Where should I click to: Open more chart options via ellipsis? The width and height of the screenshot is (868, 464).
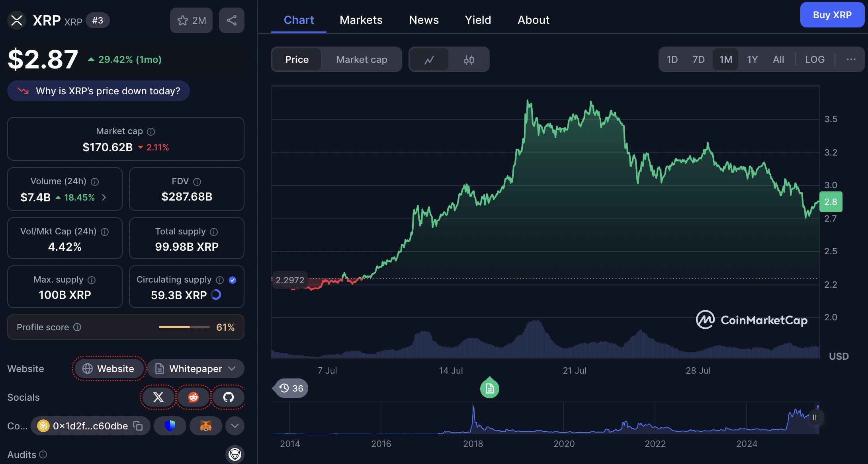pos(851,59)
